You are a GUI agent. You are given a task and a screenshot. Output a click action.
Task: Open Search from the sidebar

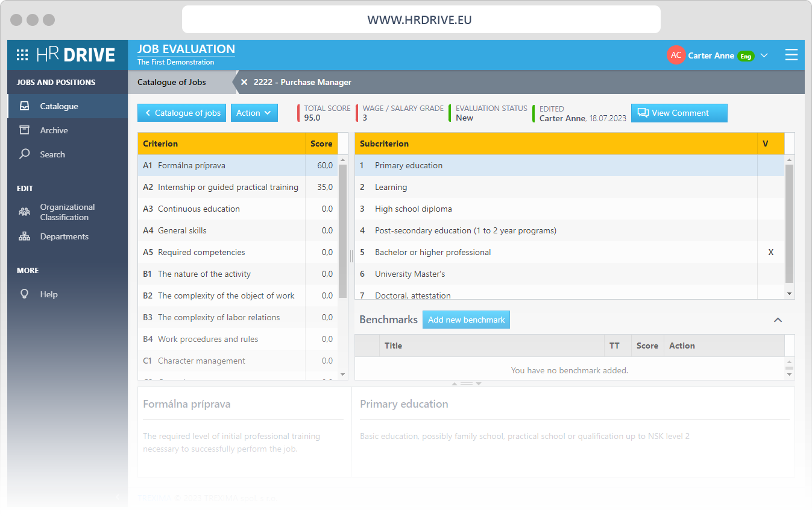point(52,154)
